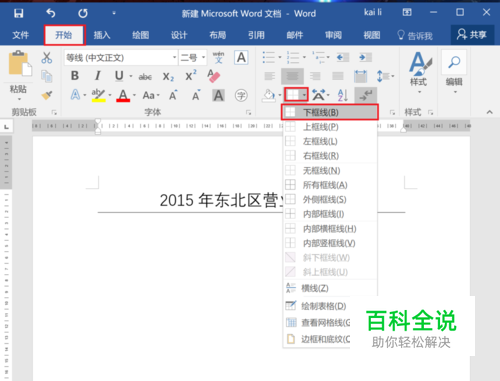The image size is (500, 381).
Task: Click the phonetic guide wén icon
Action: pos(218,58)
